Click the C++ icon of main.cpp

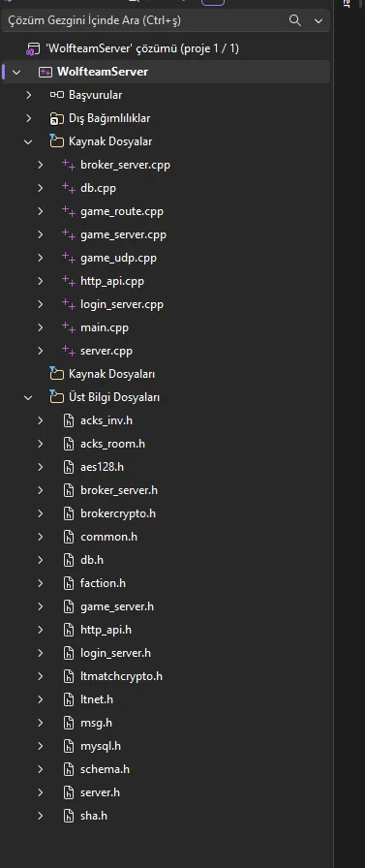69,327
